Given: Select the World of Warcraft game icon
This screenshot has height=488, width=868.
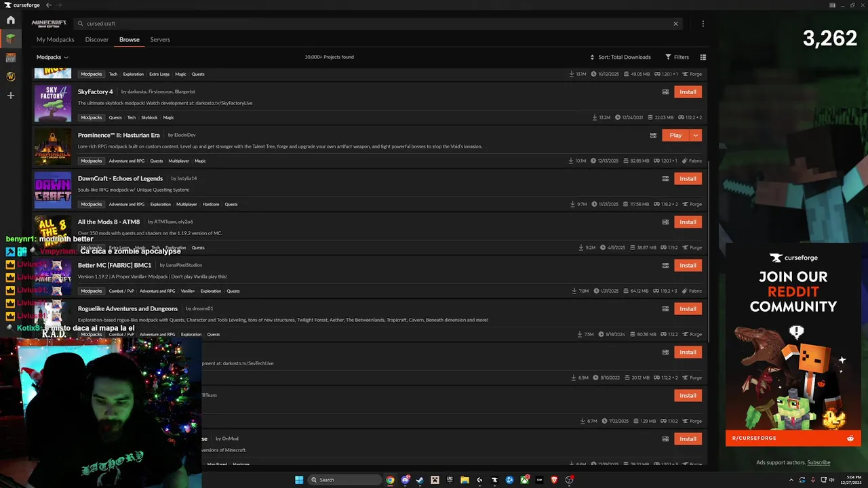Looking at the screenshot, I should (10, 77).
